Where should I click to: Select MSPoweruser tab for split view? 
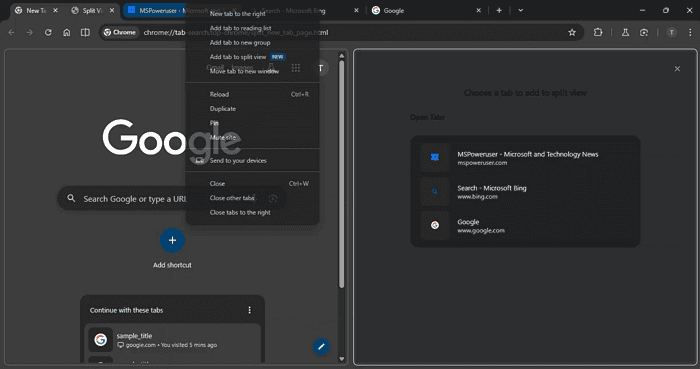tap(525, 158)
